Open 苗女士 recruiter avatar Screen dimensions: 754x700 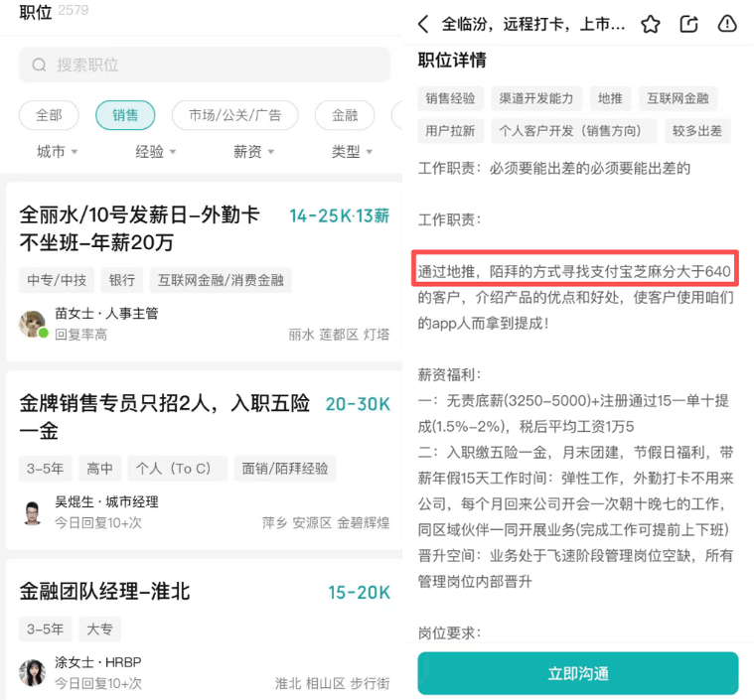(x=33, y=324)
